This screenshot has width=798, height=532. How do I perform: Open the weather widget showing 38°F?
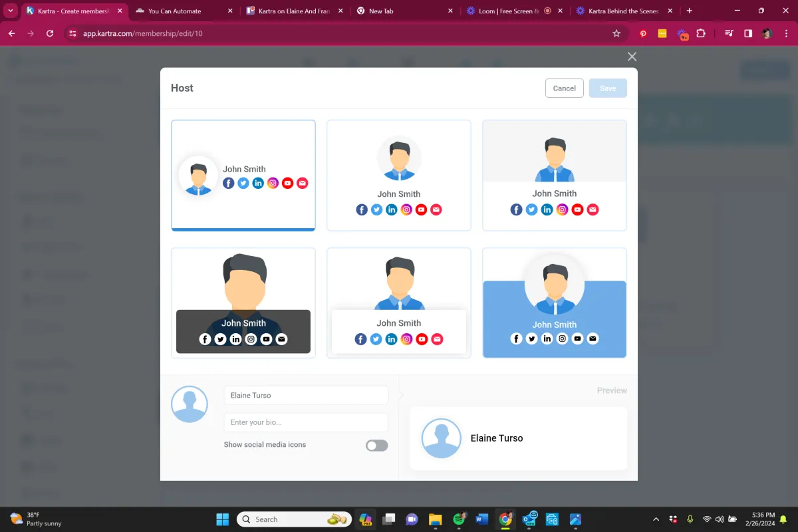point(36,519)
